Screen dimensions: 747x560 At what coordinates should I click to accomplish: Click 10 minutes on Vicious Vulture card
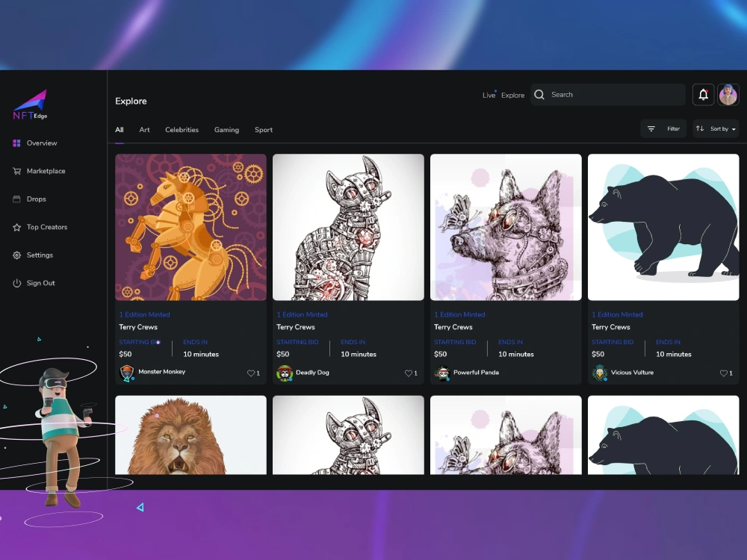tap(674, 354)
